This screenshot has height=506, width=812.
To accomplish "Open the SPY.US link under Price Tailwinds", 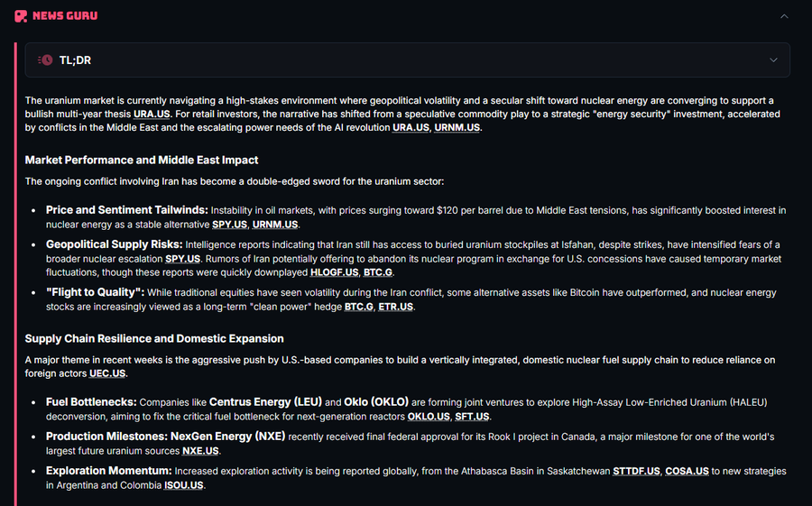I will (229, 225).
